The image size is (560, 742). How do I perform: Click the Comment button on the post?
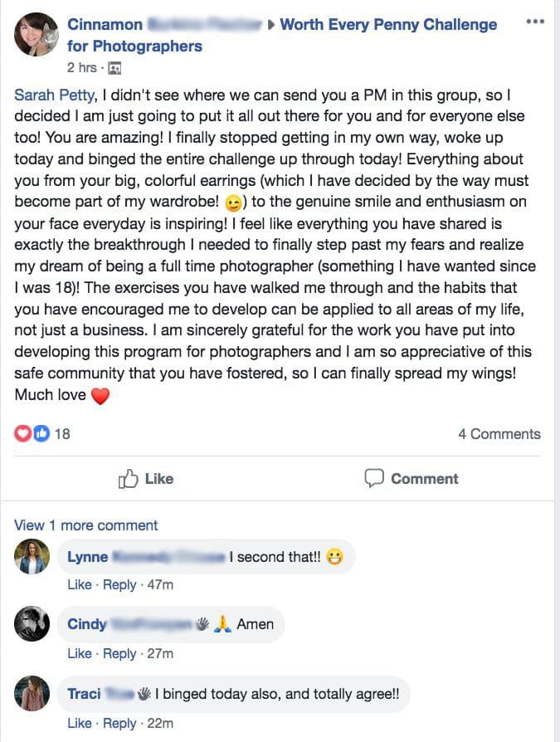[x=411, y=478]
